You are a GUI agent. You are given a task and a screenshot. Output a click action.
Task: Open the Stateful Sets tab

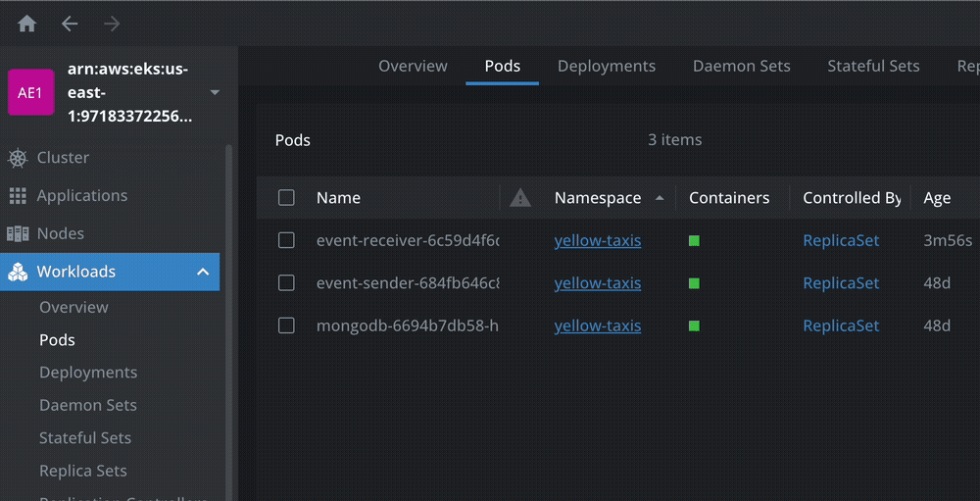(x=873, y=66)
